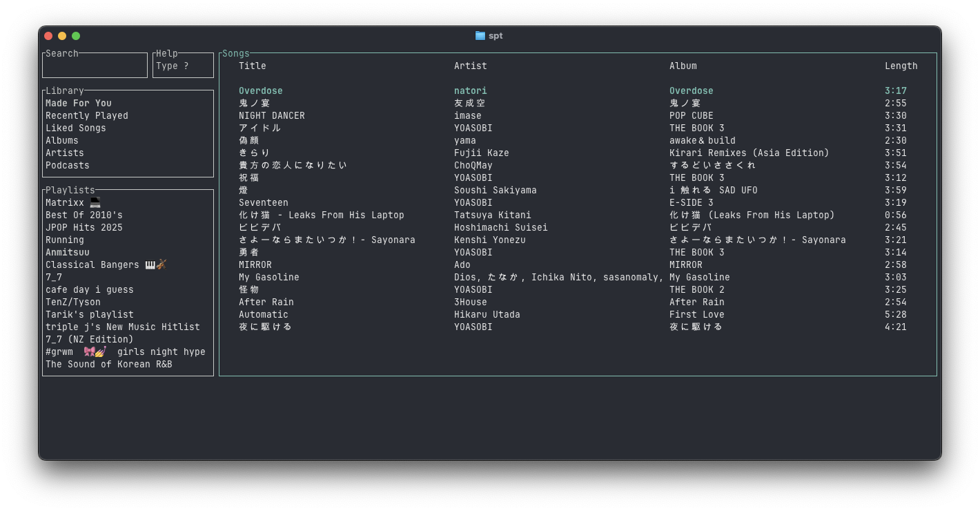This screenshot has height=511, width=980.
Task: Open Tarik's playlist
Action: (90, 315)
